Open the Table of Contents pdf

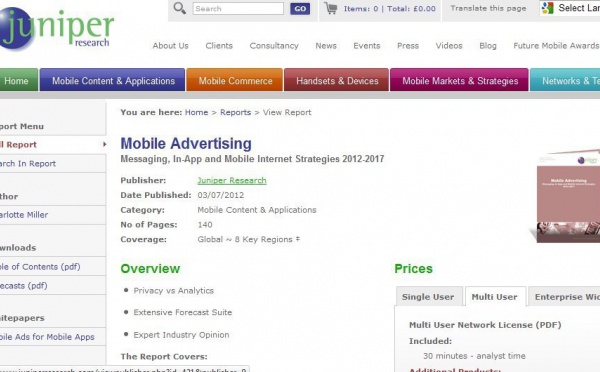point(40,266)
